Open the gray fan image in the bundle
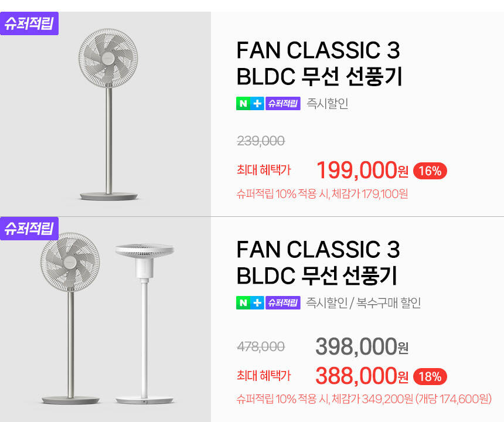This screenshot has height=422, width=504. [69, 316]
